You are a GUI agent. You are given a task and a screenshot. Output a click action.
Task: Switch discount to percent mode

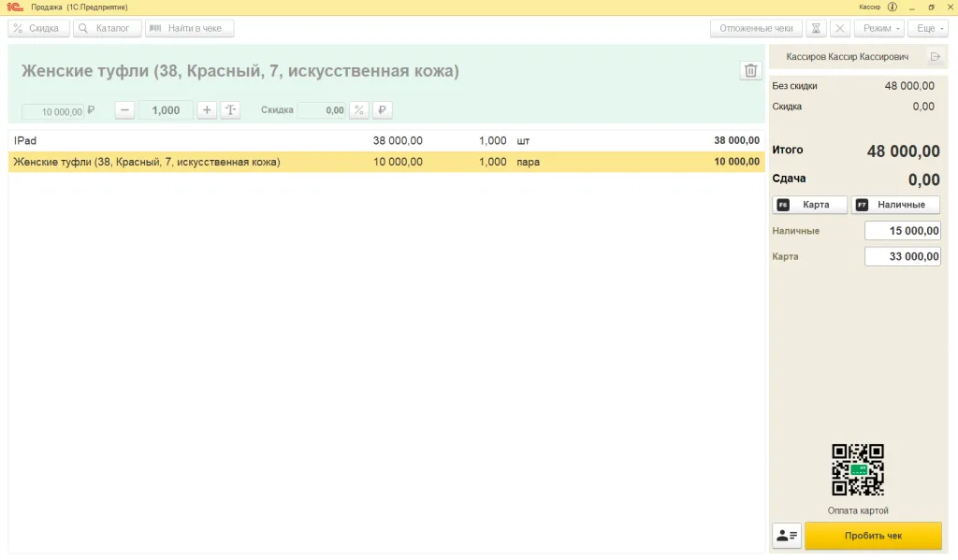tap(358, 109)
